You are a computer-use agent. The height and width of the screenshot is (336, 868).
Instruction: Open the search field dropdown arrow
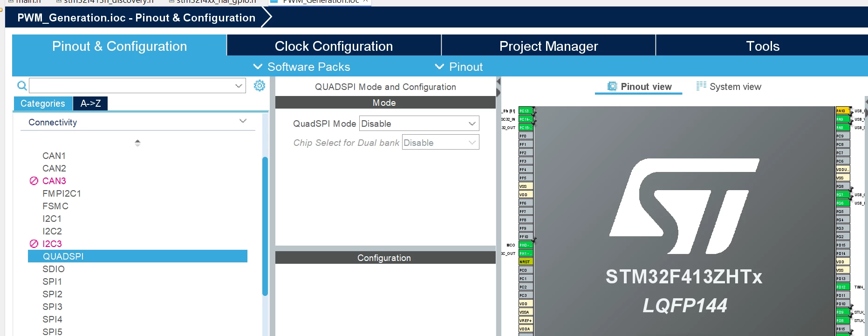(x=239, y=86)
